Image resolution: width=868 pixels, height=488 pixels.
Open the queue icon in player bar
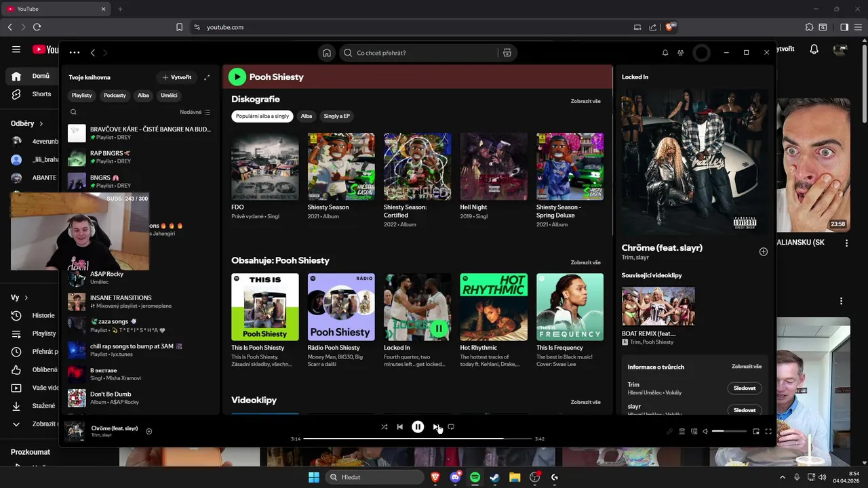click(682, 431)
